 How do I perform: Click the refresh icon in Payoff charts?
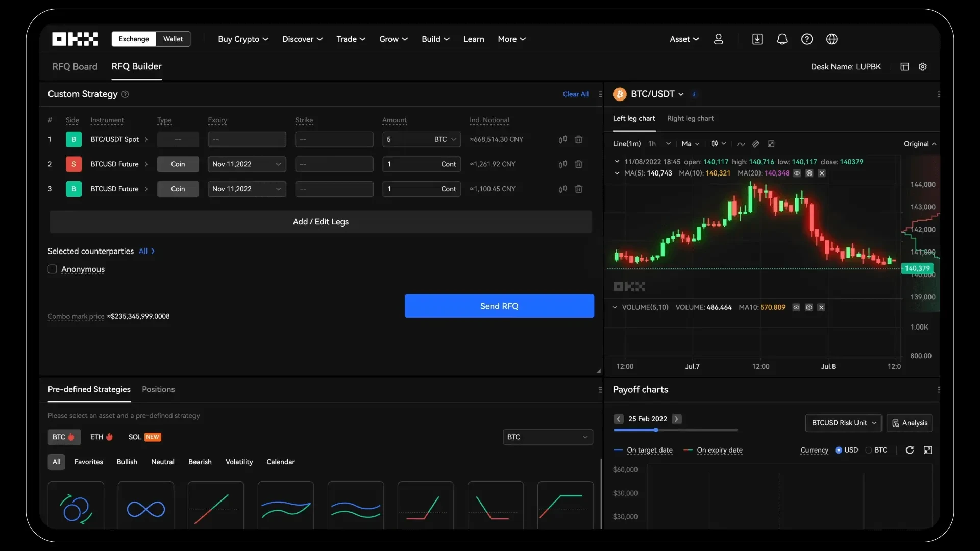click(910, 449)
